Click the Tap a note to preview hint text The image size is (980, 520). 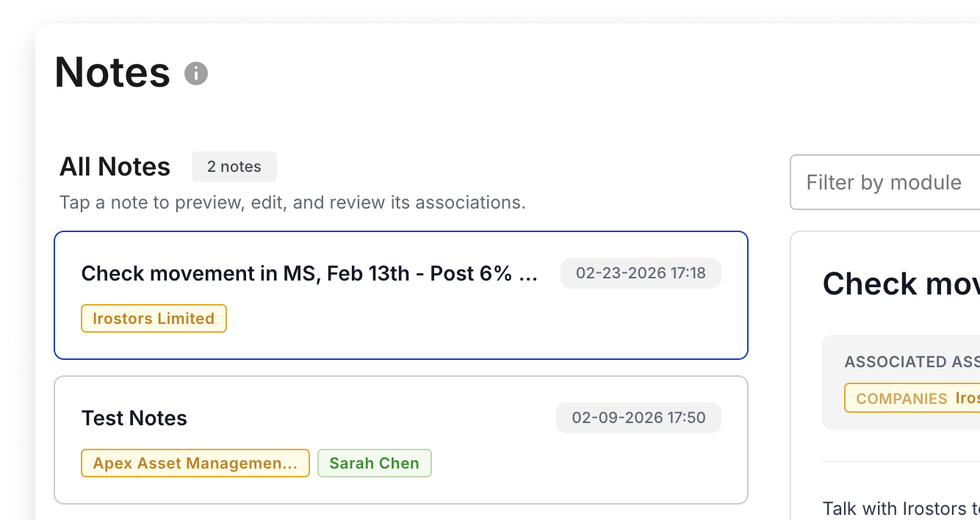click(x=292, y=203)
